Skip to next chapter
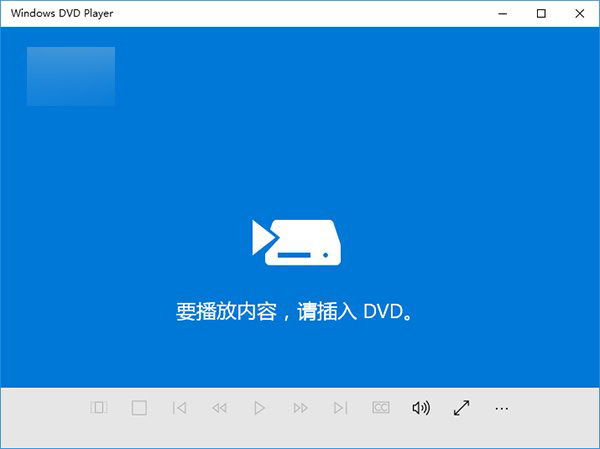The image size is (600, 449). (x=341, y=408)
